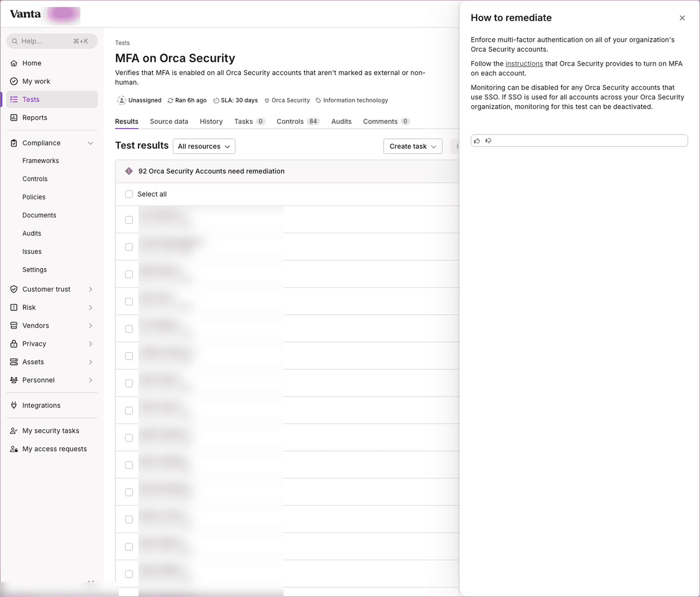
Task: Check the first account row checkbox
Action: click(129, 220)
